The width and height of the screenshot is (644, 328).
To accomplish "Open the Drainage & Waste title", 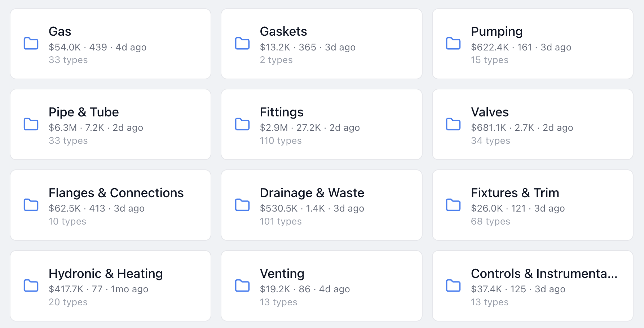I will coord(312,193).
